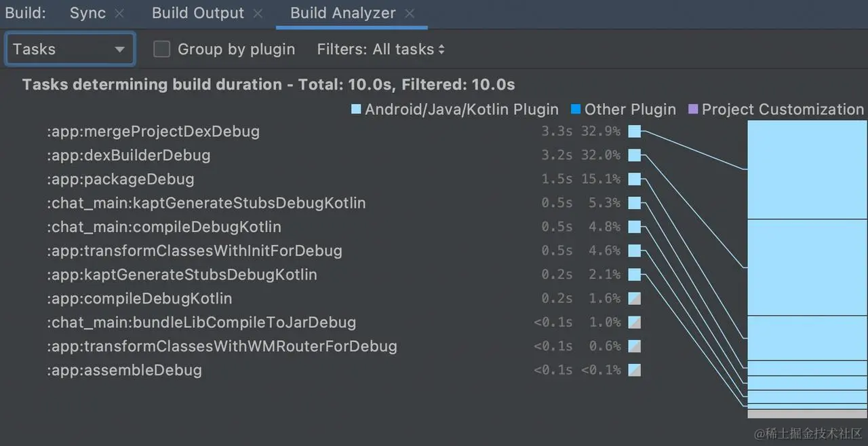Open the Tasks view dropdown
868x446 pixels.
point(70,49)
